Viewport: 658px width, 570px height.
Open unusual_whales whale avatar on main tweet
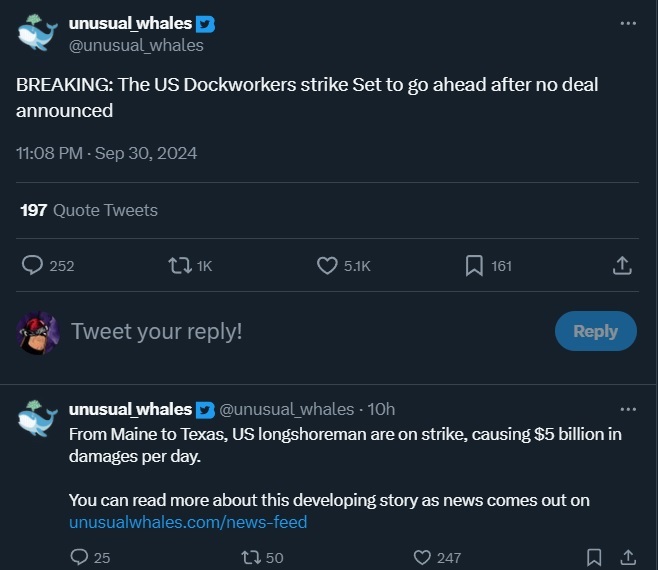click(x=38, y=33)
